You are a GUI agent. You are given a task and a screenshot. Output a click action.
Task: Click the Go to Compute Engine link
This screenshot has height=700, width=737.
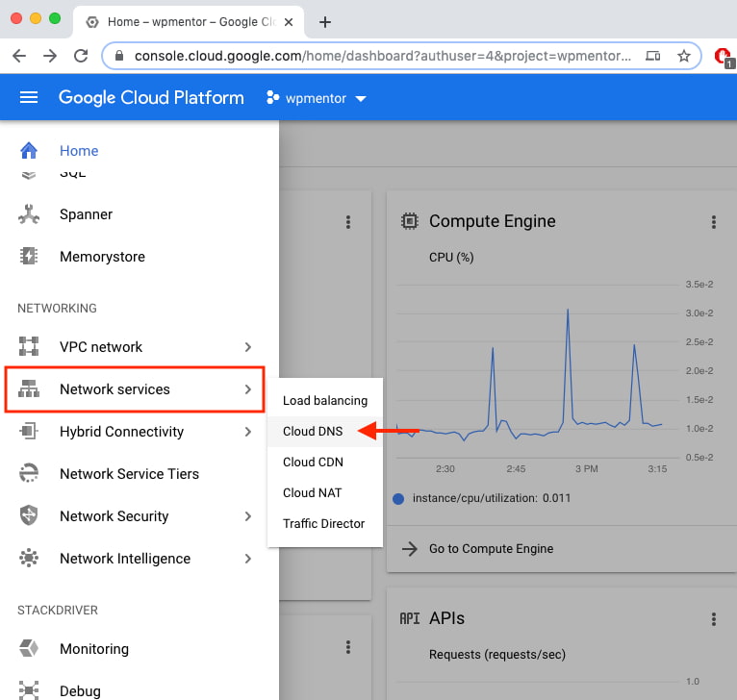point(492,548)
